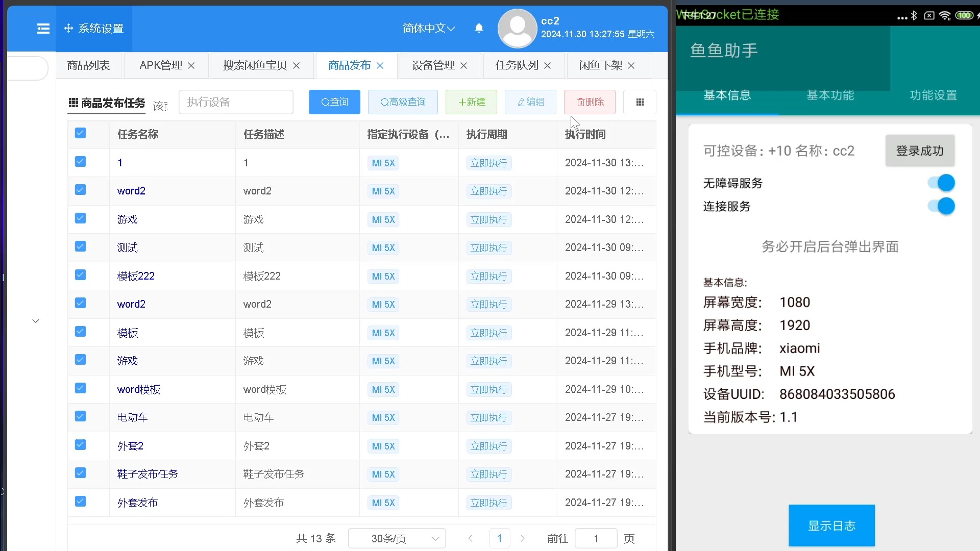The width and height of the screenshot is (980, 551).
Task: Uncheck the word模板 row checkbox
Action: [80, 388]
